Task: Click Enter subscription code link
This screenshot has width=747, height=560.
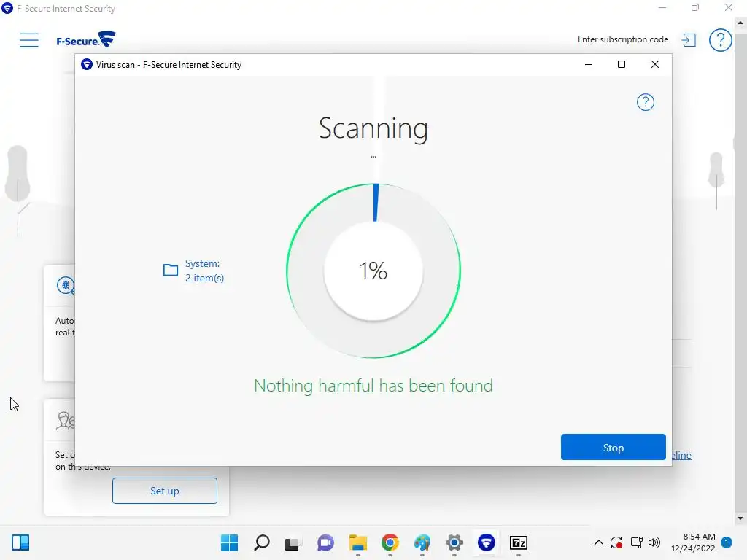Action: coord(623,39)
